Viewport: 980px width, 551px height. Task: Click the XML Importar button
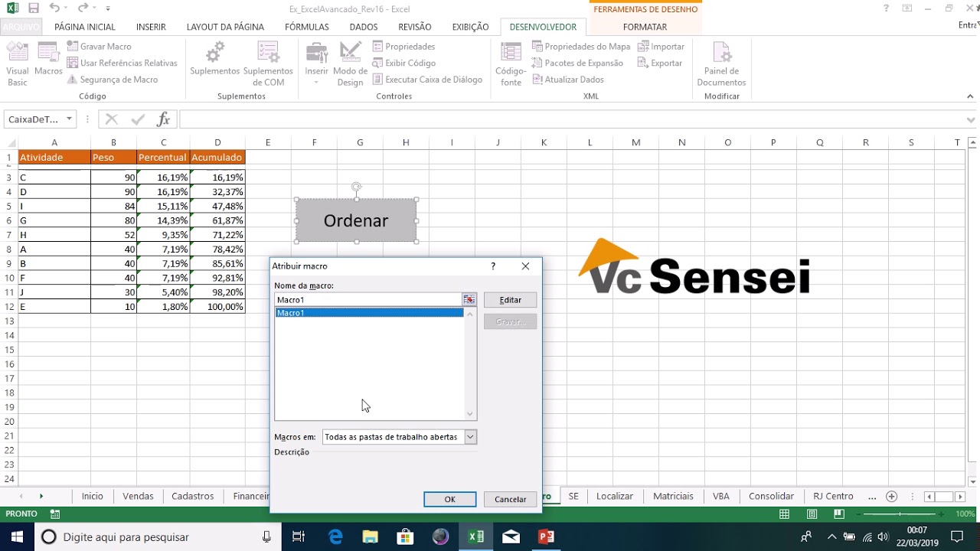click(661, 47)
